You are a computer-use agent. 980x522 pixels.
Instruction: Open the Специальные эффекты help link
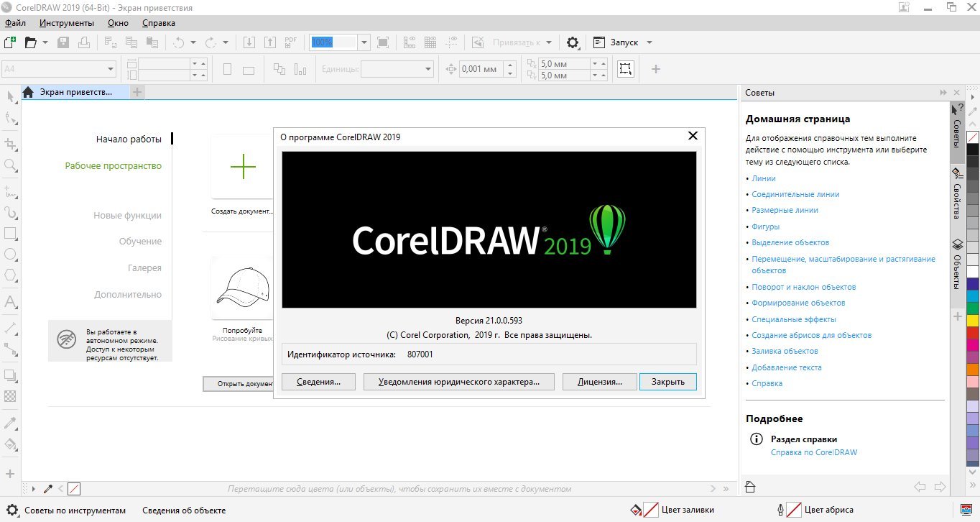[x=793, y=319]
